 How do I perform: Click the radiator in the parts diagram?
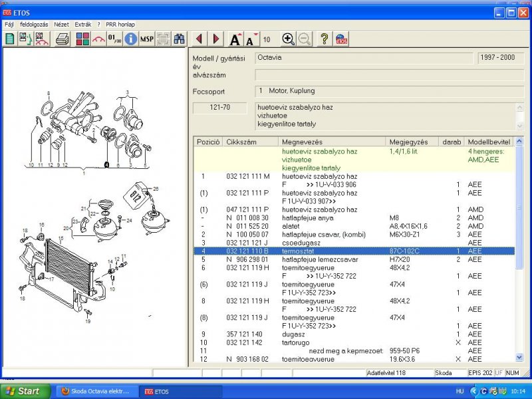pyautogui.click(x=70, y=267)
